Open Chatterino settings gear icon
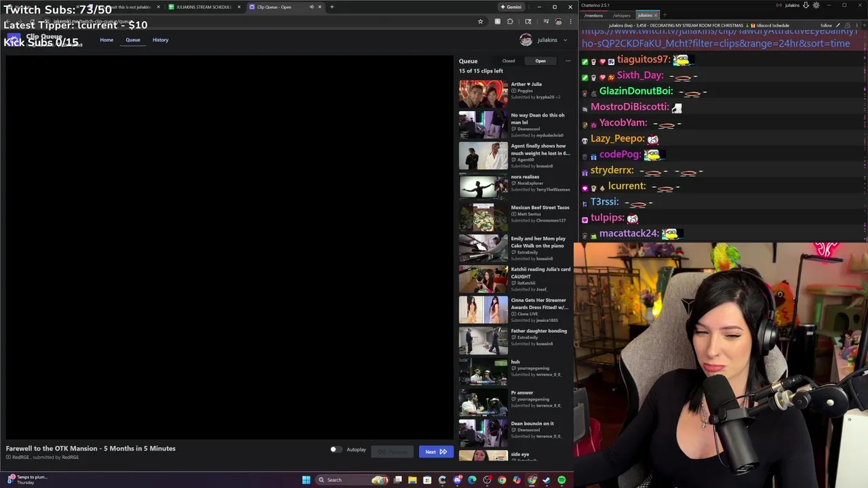Screen dimensions: 868x488 click(816, 5)
